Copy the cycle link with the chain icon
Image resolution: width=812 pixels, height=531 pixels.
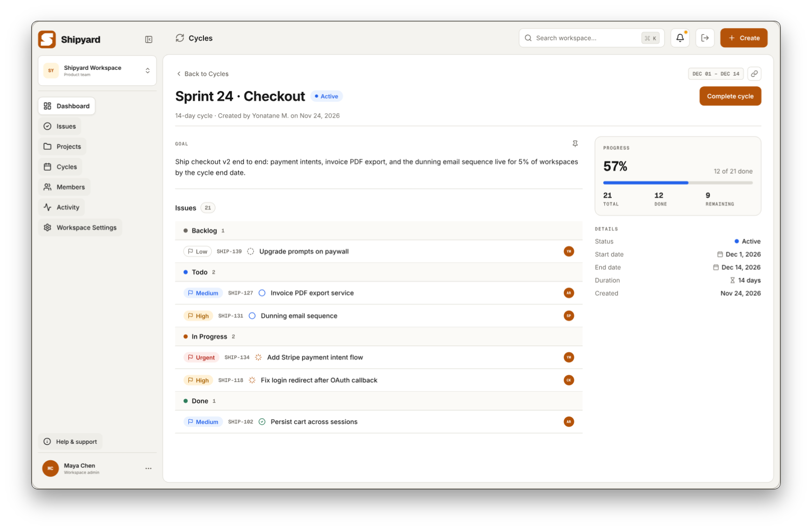(754, 74)
